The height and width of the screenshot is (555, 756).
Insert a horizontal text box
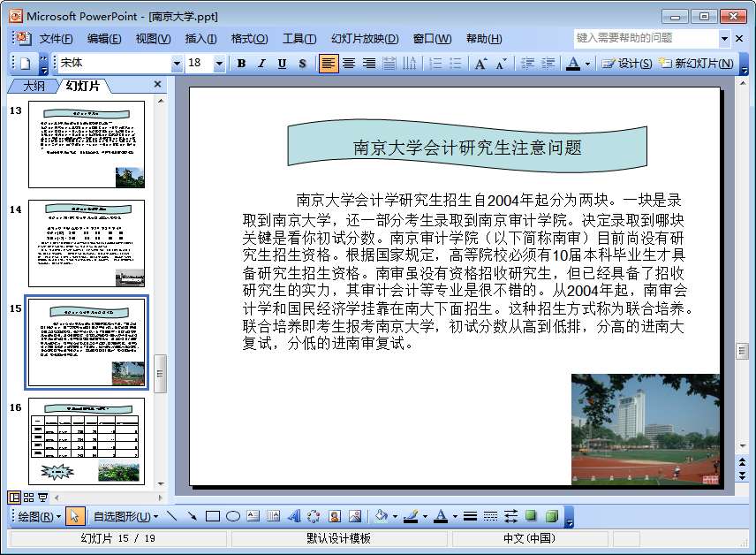253,516
